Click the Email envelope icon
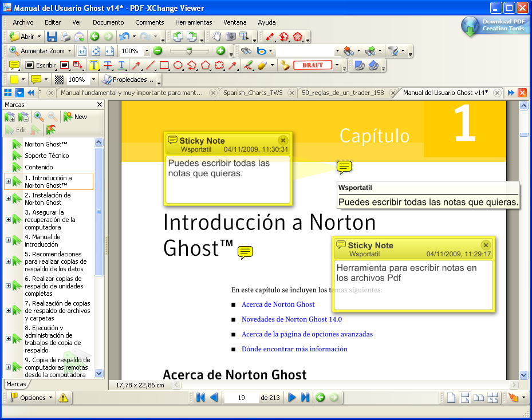Screen dimensions: 532x420 [x=78, y=36]
